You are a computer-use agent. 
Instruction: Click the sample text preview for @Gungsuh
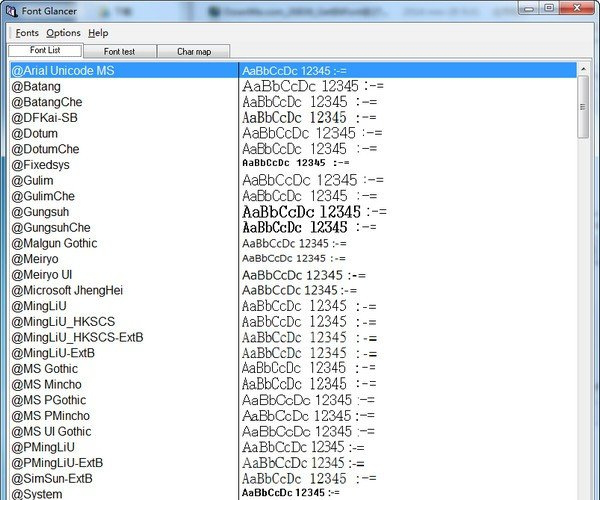pos(314,212)
